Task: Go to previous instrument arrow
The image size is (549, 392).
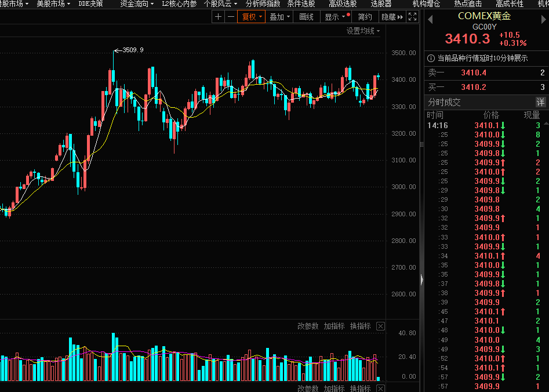Action: pyautogui.click(x=431, y=20)
